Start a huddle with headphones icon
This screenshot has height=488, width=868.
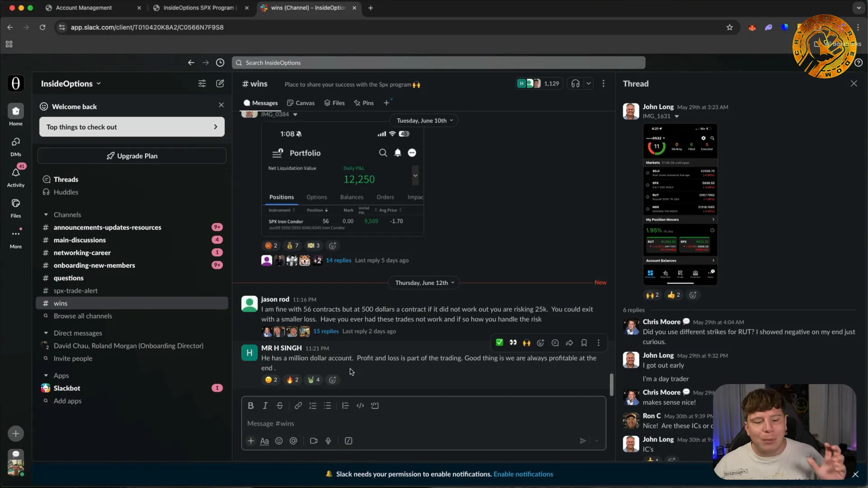click(x=576, y=84)
